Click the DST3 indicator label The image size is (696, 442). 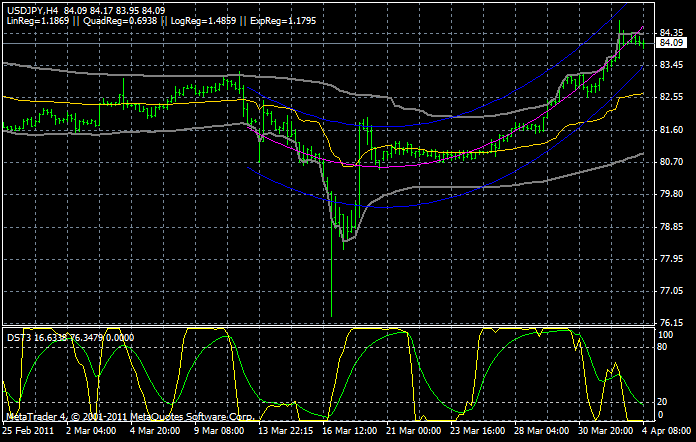click(70, 338)
